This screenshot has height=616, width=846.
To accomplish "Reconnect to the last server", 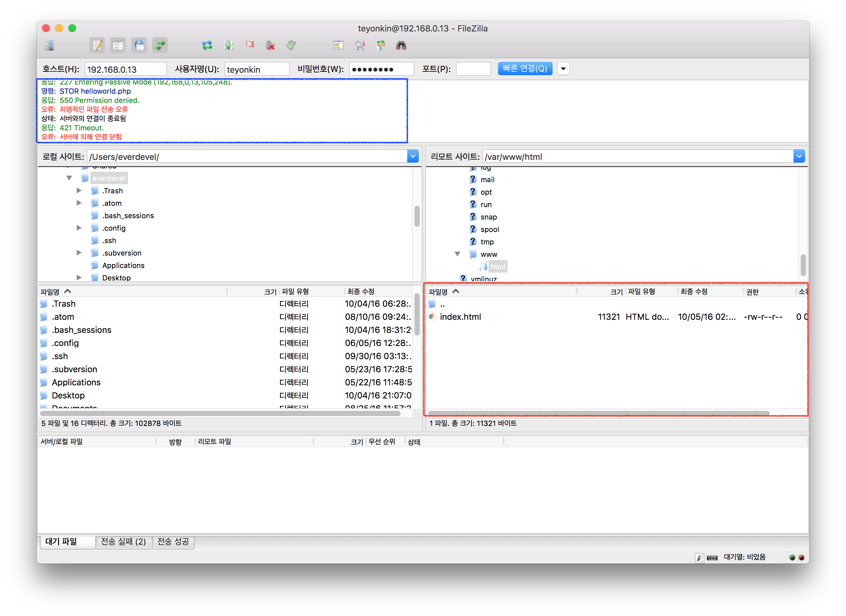I will (291, 46).
